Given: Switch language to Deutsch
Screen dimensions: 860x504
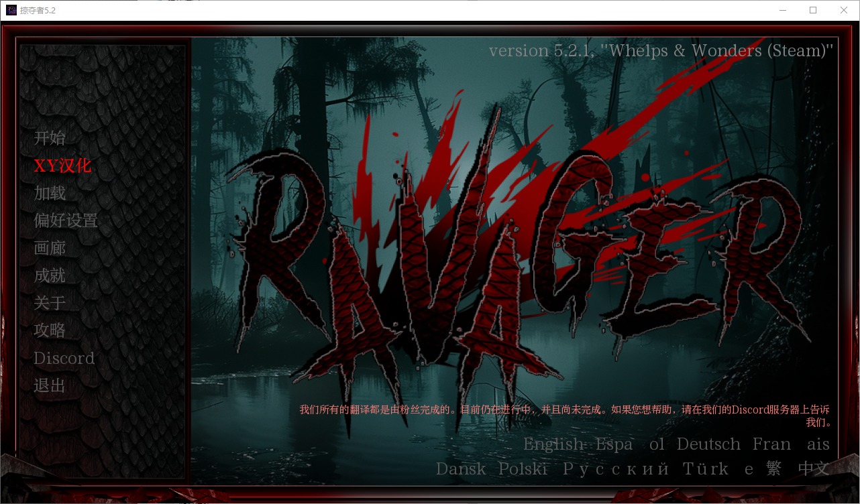Looking at the screenshot, I should [708, 444].
